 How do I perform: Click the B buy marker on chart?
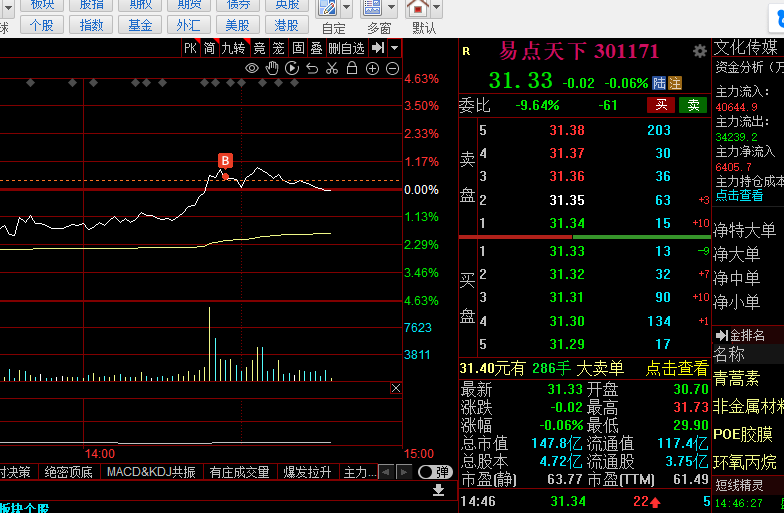[225, 161]
